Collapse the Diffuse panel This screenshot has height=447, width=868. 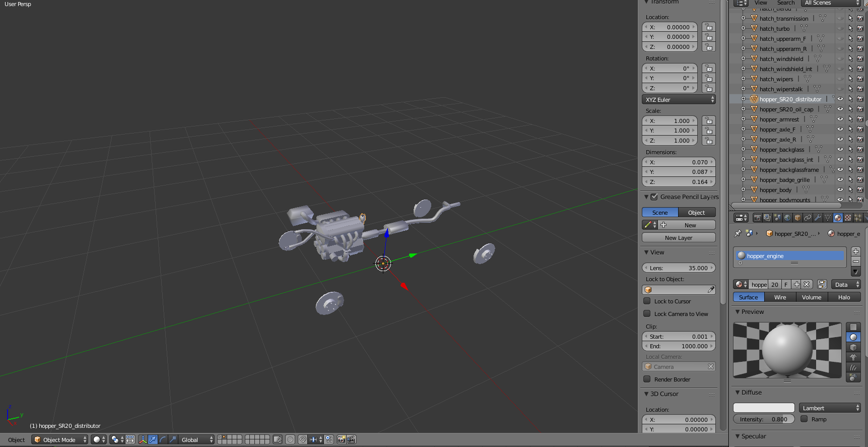[x=738, y=393]
